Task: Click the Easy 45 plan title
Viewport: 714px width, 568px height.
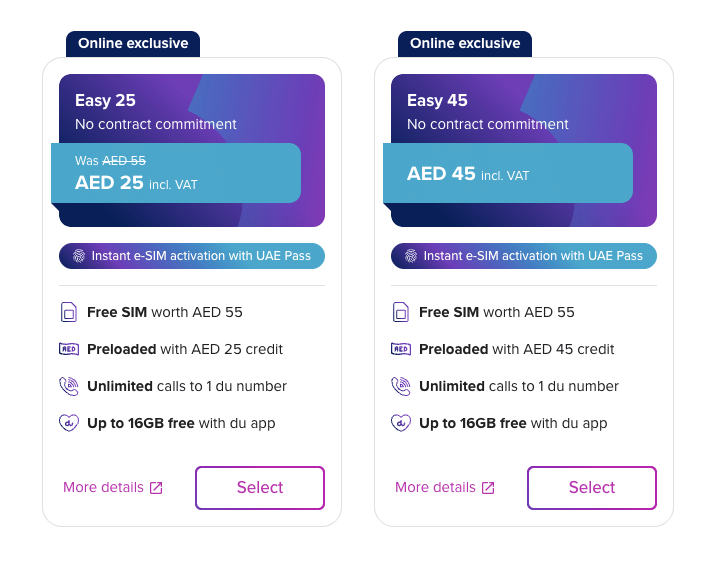Action: point(437,100)
